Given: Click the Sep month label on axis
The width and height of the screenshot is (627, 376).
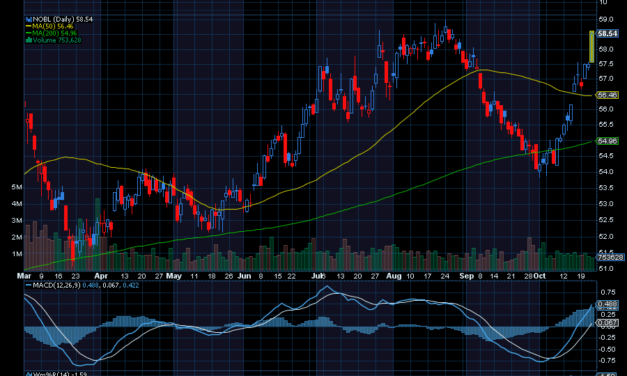Looking at the screenshot, I should [466, 276].
